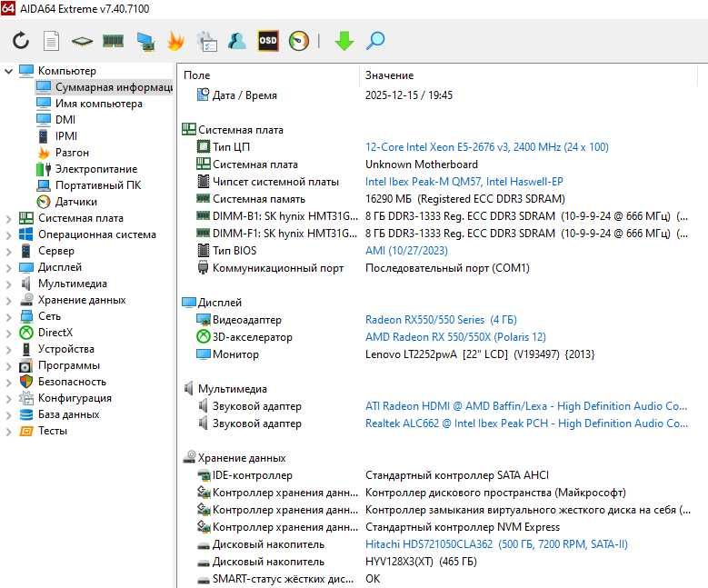708x588 pixels.
Task: Open the Realtek ALC662 audio link
Action: click(x=526, y=424)
